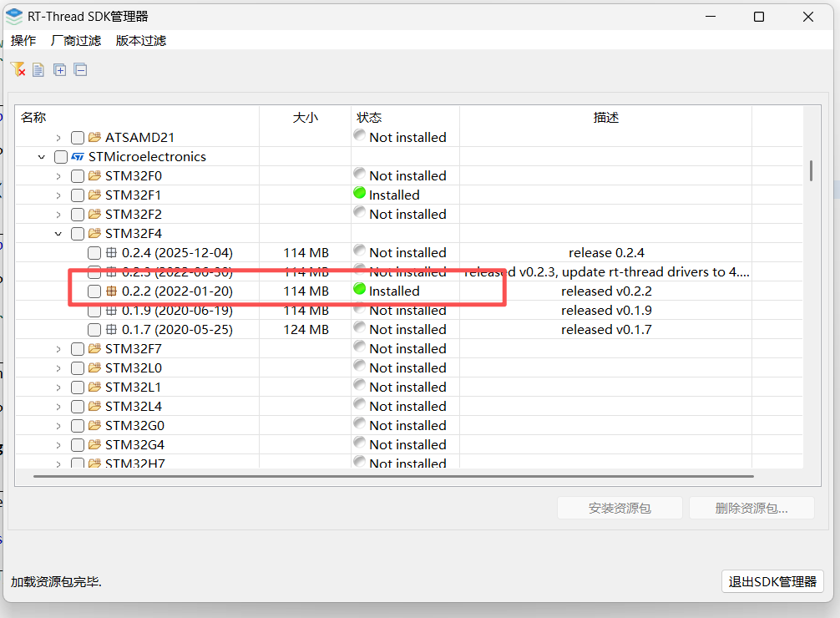The image size is (840, 618).
Task: Click the 状态 column header
Action: point(406,118)
